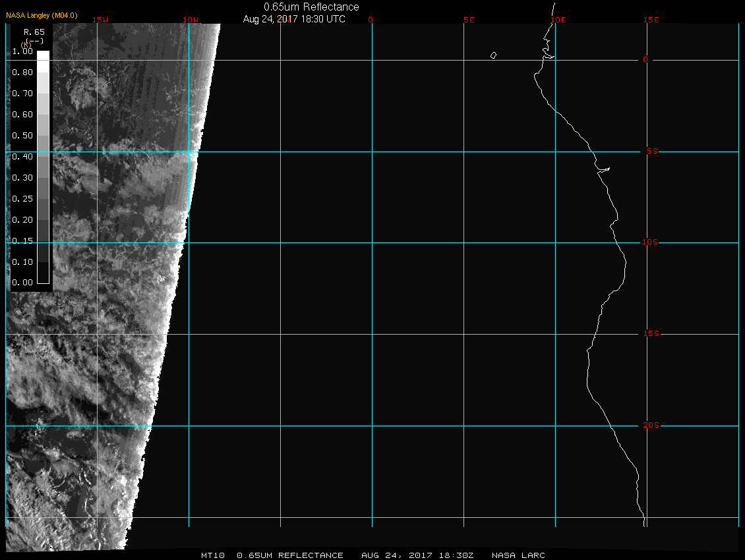
Task: Click the Aug 24, 2017 18:30 UTC timestamp
Action: tap(294, 19)
